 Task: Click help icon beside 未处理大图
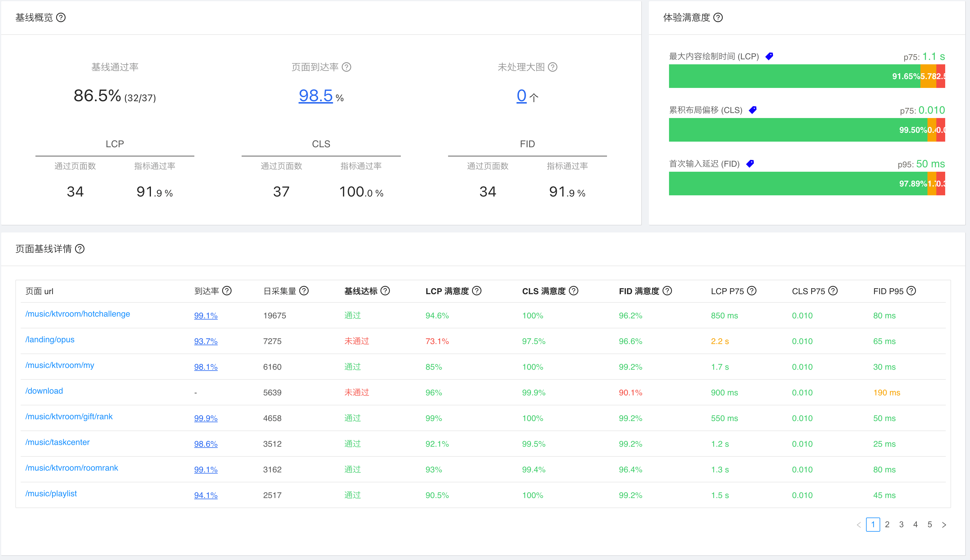click(x=552, y=67)
